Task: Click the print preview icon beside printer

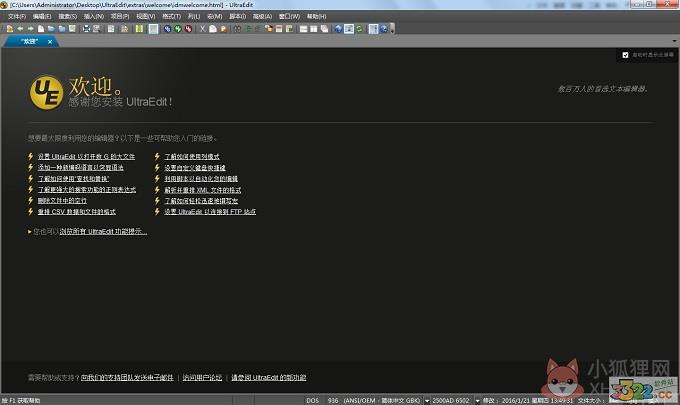Action: click(96, 29)
